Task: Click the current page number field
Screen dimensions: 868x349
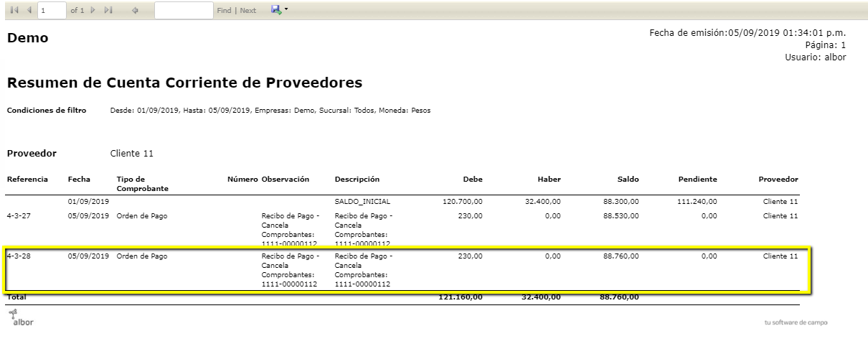Action: [51, 11]
